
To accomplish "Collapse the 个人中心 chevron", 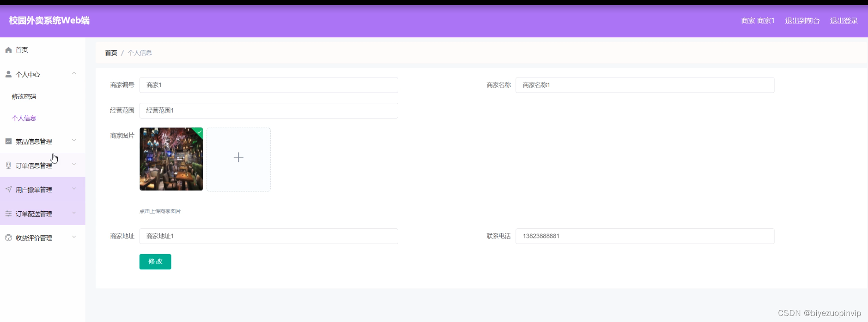I will [74, 73].
